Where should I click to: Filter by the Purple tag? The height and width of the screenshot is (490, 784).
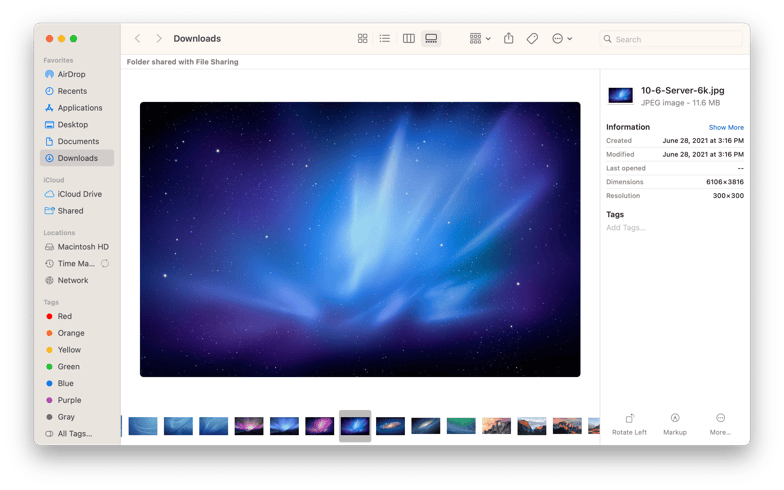(x=76, y=400)
